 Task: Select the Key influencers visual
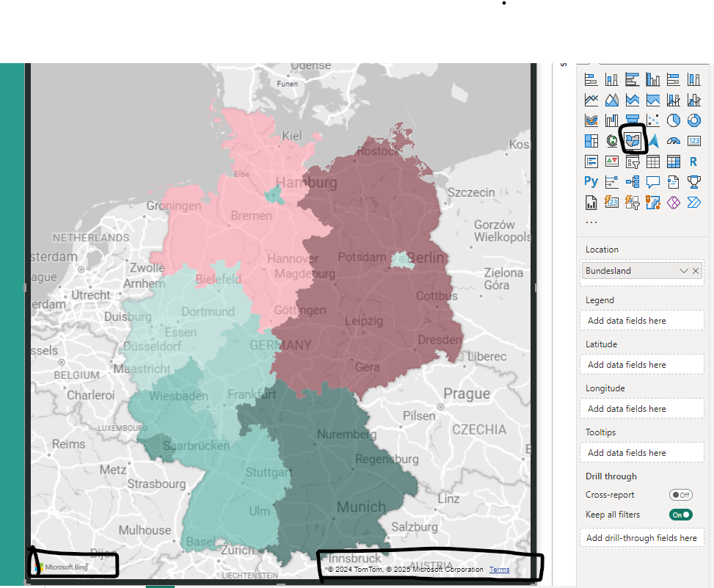(611, 182)
